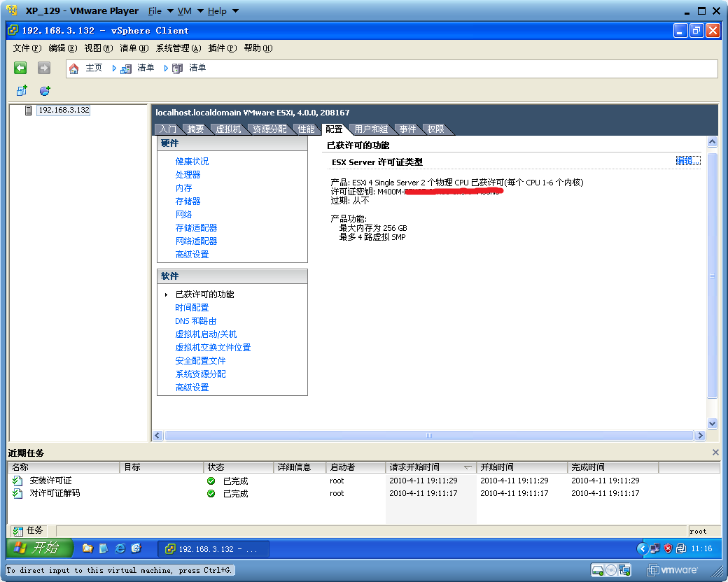728x582 pixels.
Task: Switch to the 用户和组 tab
Action: point(371,129)
